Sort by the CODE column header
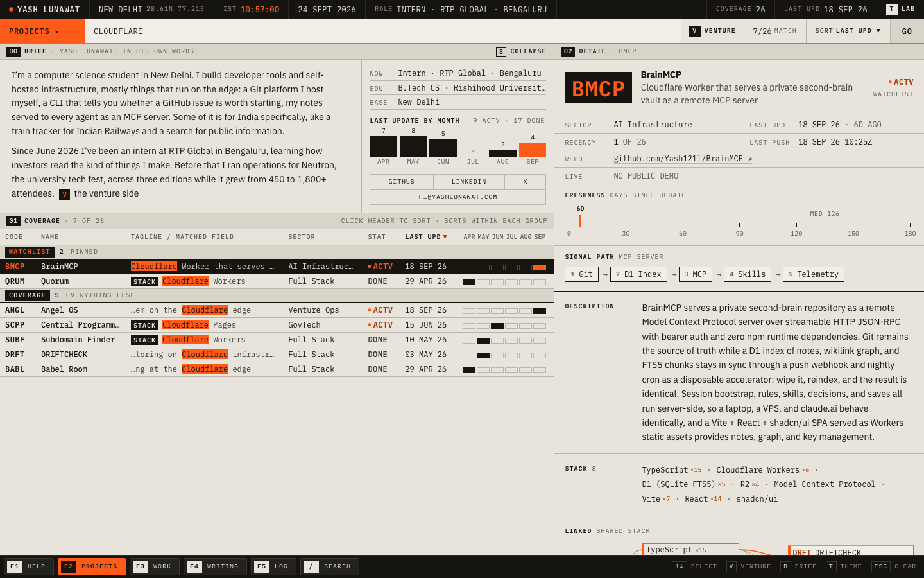 [14, 237]
